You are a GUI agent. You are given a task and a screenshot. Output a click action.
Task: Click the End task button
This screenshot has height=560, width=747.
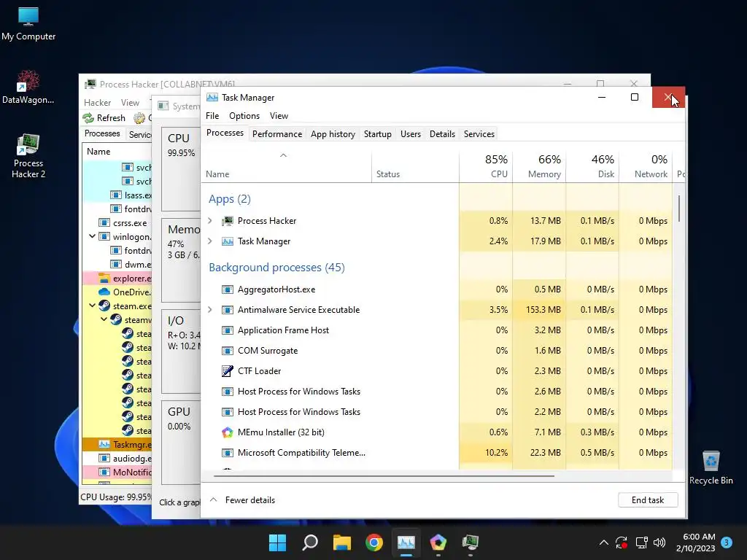click(x=648, y=500)
